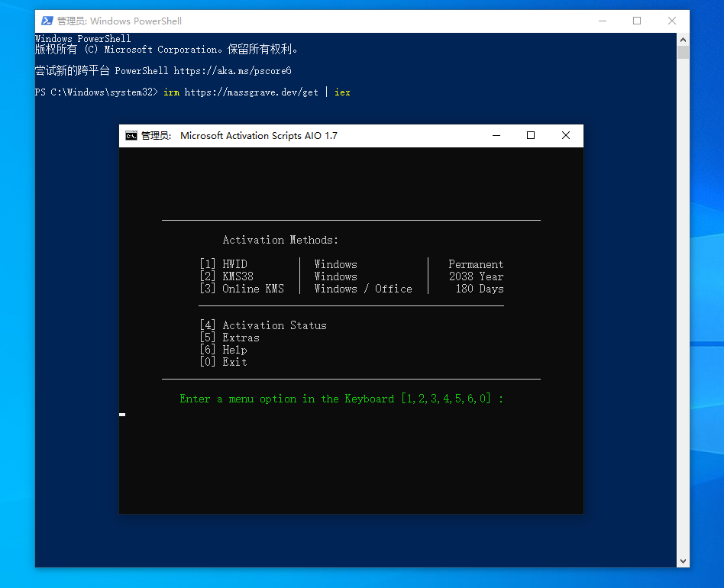724x588 pixels.
Task: Maximize the Microsoft Activation Scripts window
Action: (531, 136)
